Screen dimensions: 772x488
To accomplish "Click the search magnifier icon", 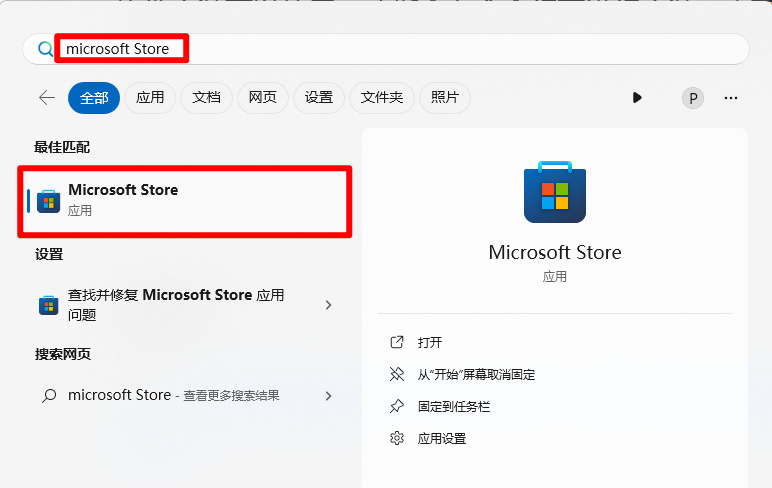I will coord(45,49).
